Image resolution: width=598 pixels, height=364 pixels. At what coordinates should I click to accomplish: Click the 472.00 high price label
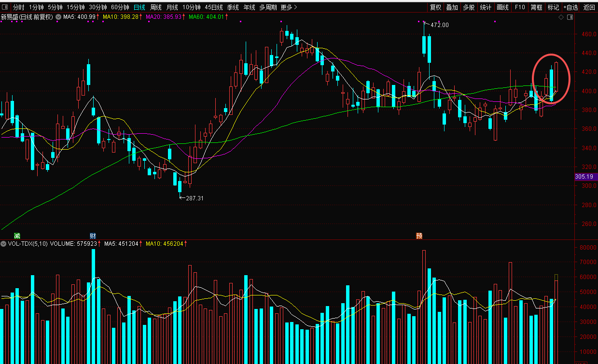[440, 25]
